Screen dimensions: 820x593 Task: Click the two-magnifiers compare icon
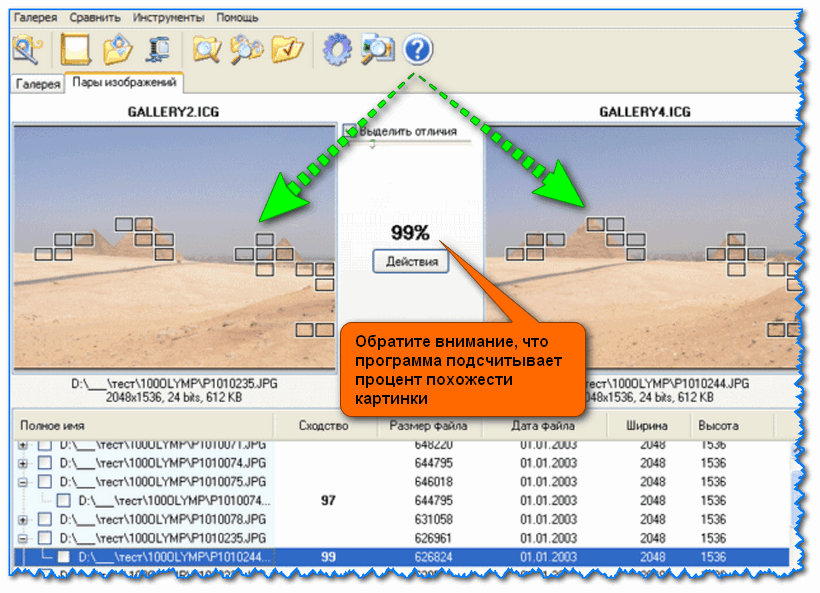(246, 49)
